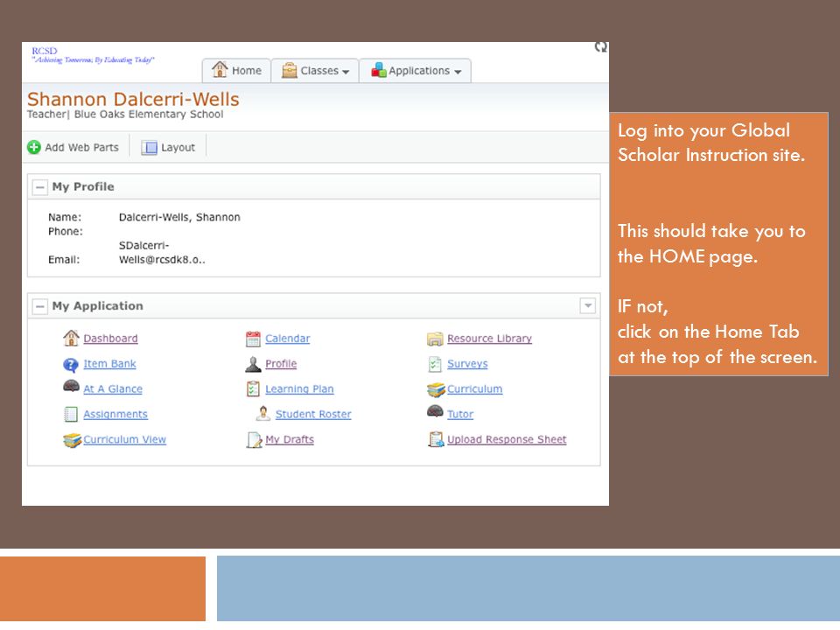Open the Applications dropdown arrow
The image size is (840, 630).
click(458, 72)
